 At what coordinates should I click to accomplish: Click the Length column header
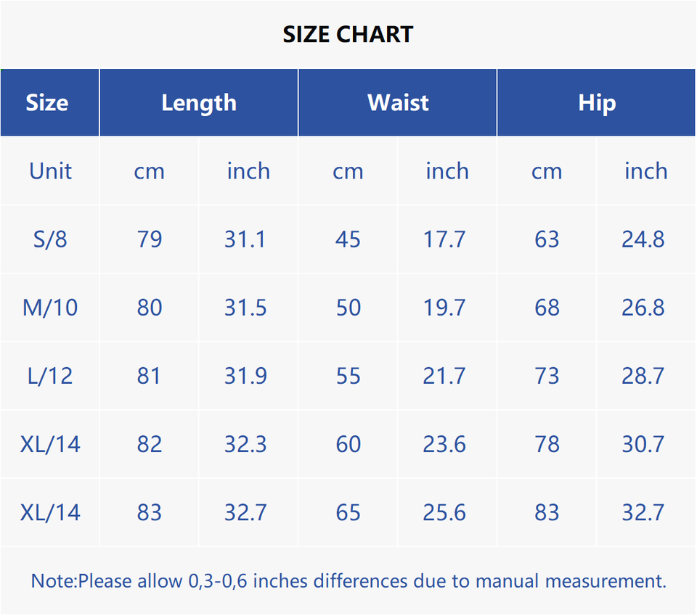coord(199,102)
